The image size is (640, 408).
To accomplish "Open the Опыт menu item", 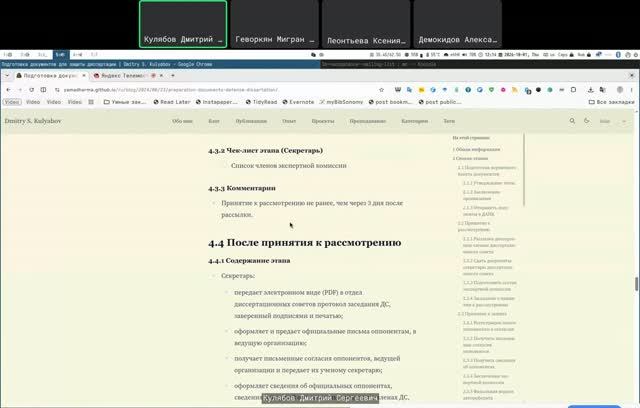I will [x=289, y=121].
